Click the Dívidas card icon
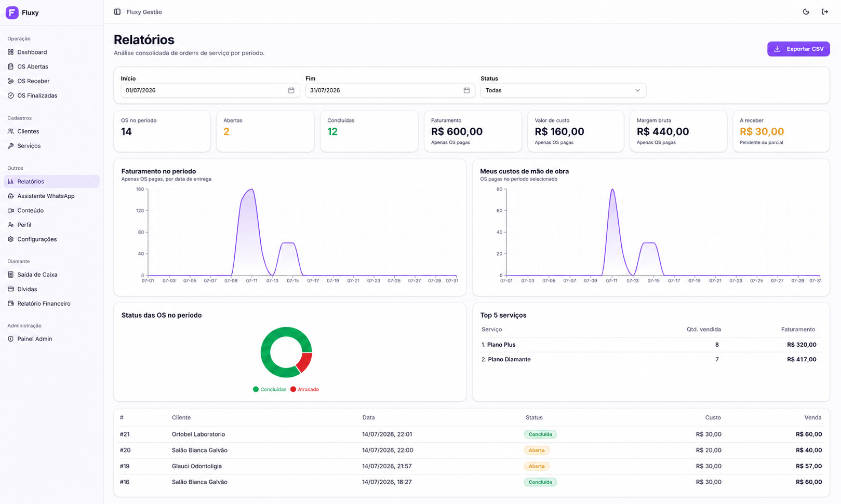This screenshot has height=504, width=841. coord(11,289)
